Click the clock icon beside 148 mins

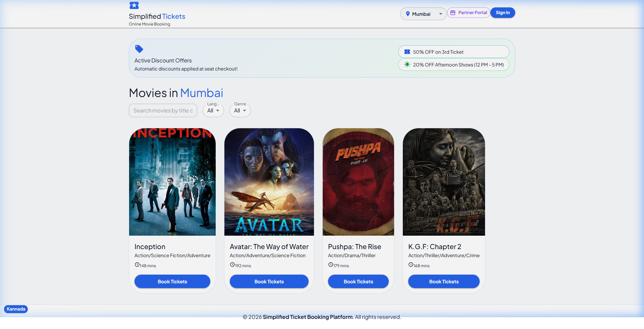(x=137, y=265)
